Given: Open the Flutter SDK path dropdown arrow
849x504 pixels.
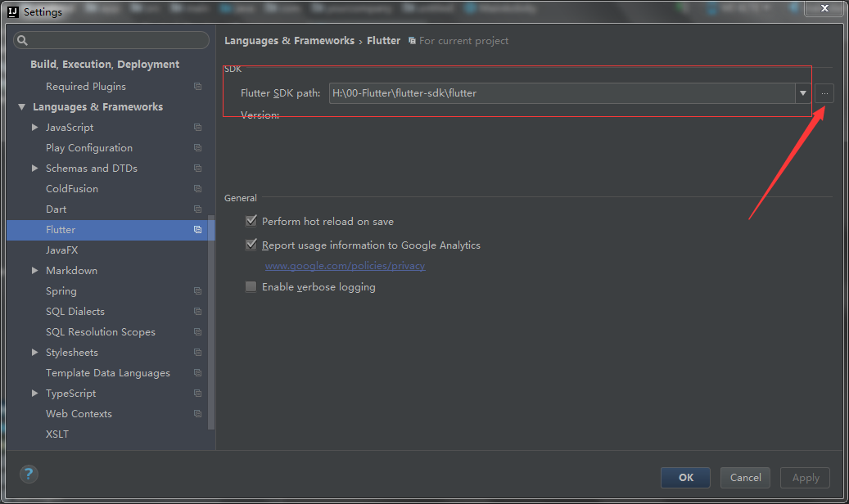Looking at the screenshot, I should tap(802, 93).
